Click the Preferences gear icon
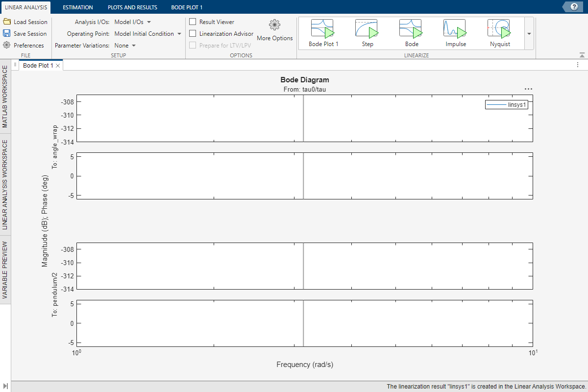 click(8, 45)
